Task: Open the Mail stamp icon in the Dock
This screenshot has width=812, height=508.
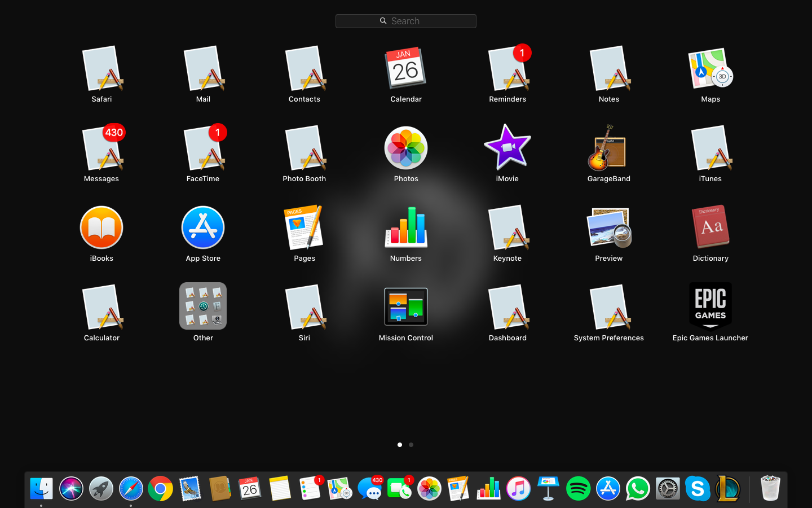Action: point(191,489)
